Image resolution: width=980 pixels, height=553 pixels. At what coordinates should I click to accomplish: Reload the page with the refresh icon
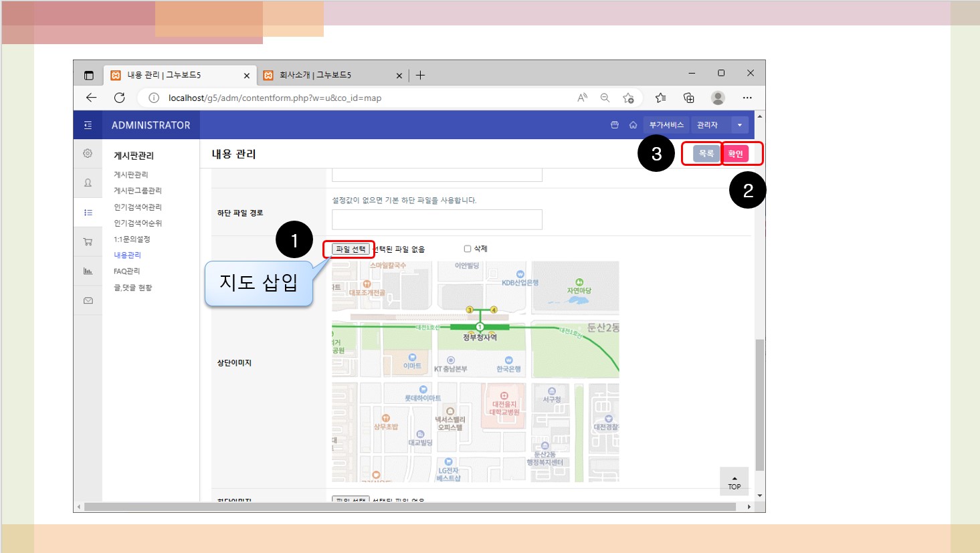[120, 98]
